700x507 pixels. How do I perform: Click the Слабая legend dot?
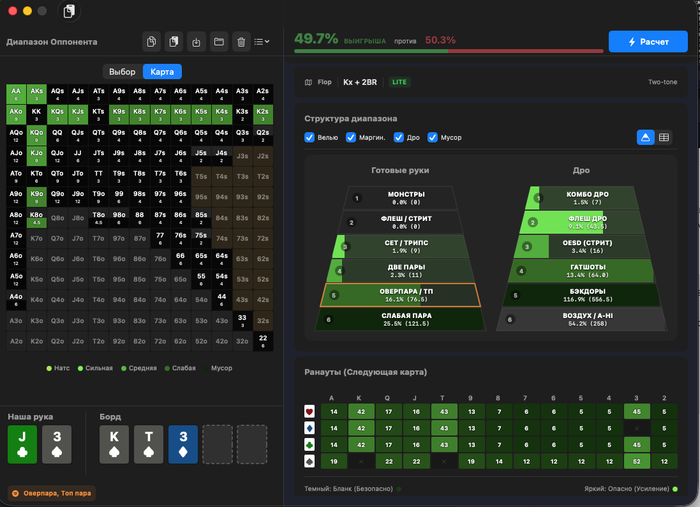click(x=167, y=368)
